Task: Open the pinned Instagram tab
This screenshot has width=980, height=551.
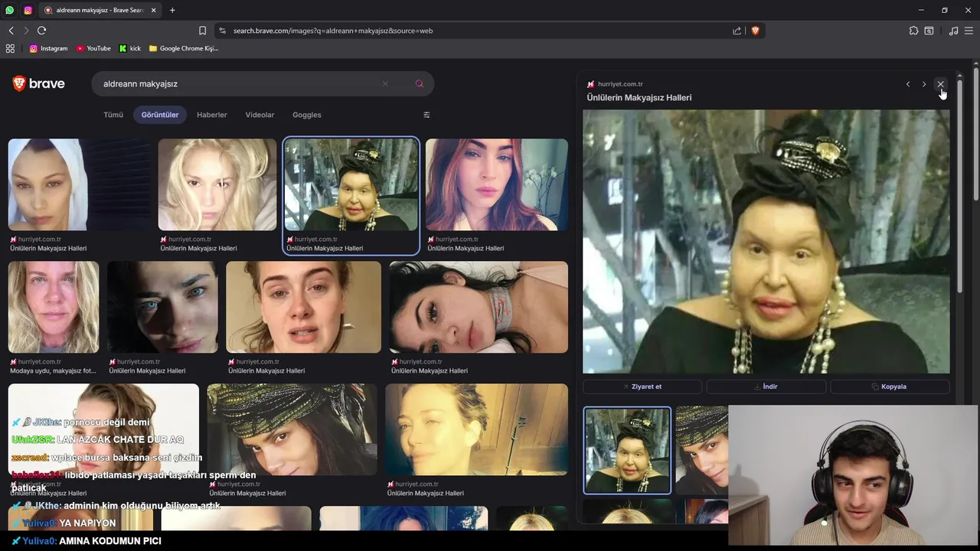Action: coord(28,10)
